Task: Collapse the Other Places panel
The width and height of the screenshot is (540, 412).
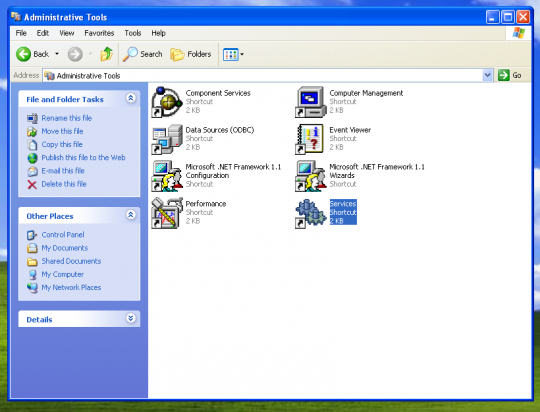Action: [x=131, y=215]
